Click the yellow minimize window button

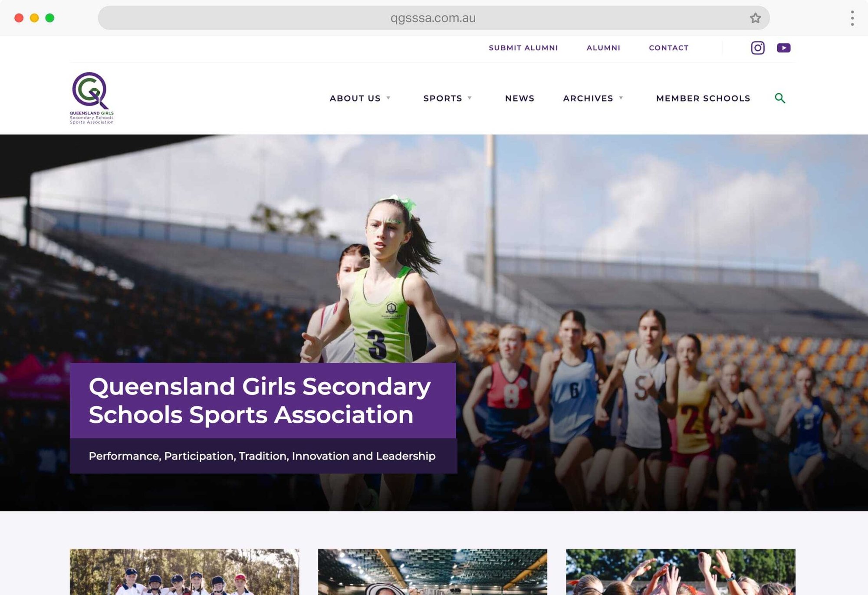pos(34,18)
